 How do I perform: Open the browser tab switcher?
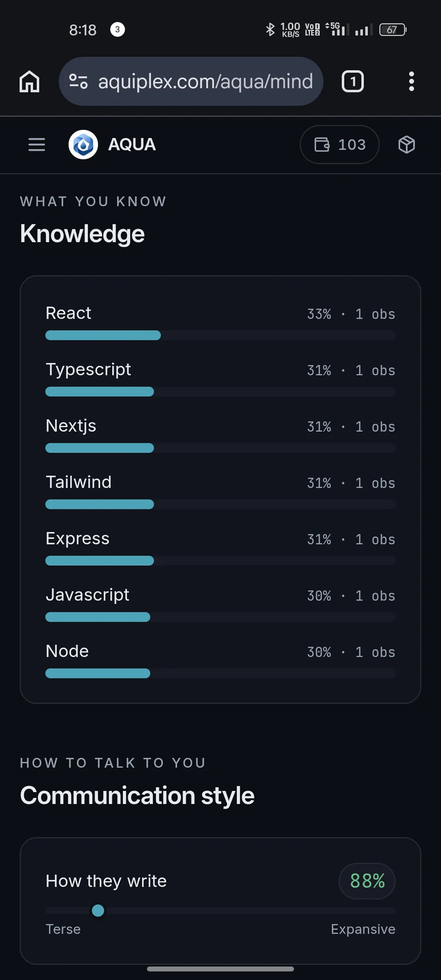(x=353, y=81)
